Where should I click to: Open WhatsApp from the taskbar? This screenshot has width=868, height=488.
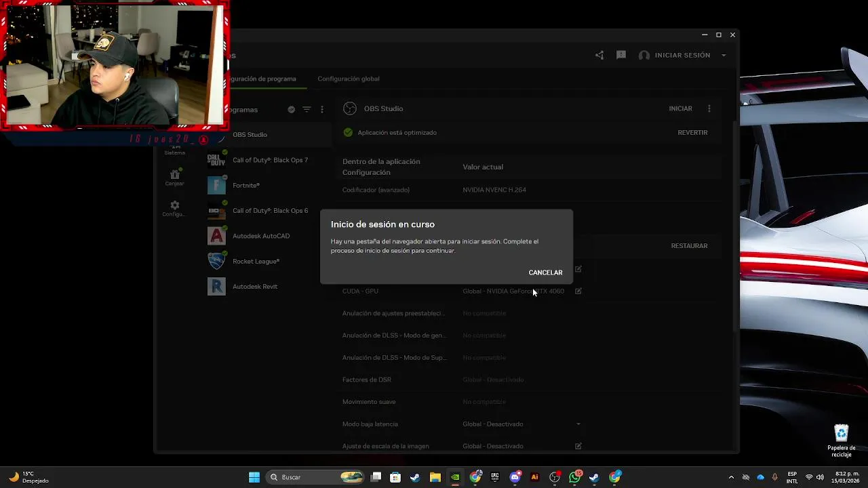pos(574,477)
